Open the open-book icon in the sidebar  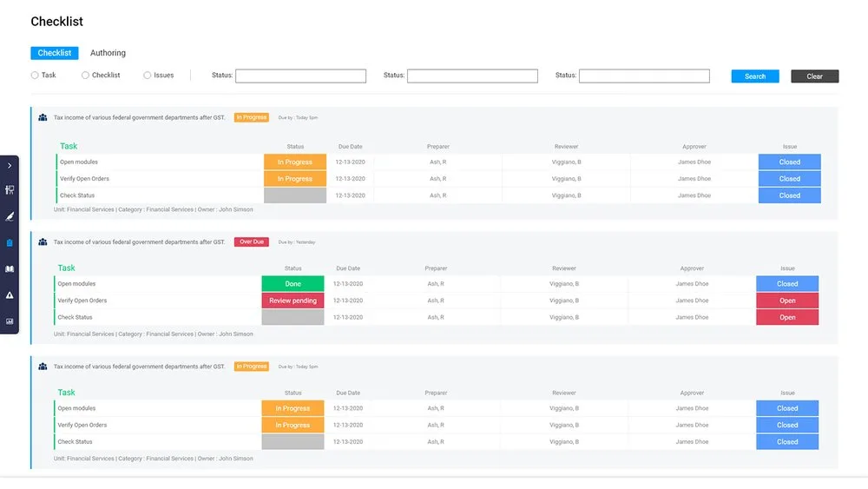coord(10,268)
